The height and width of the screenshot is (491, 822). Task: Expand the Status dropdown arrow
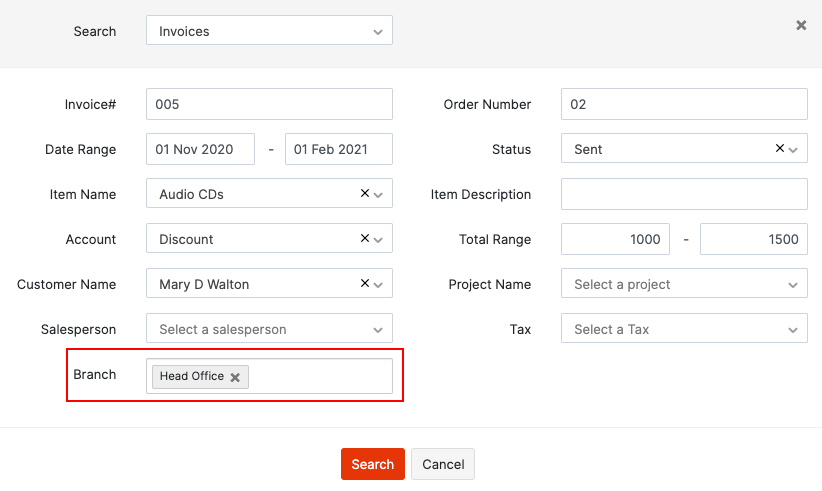tap(794, 150)
